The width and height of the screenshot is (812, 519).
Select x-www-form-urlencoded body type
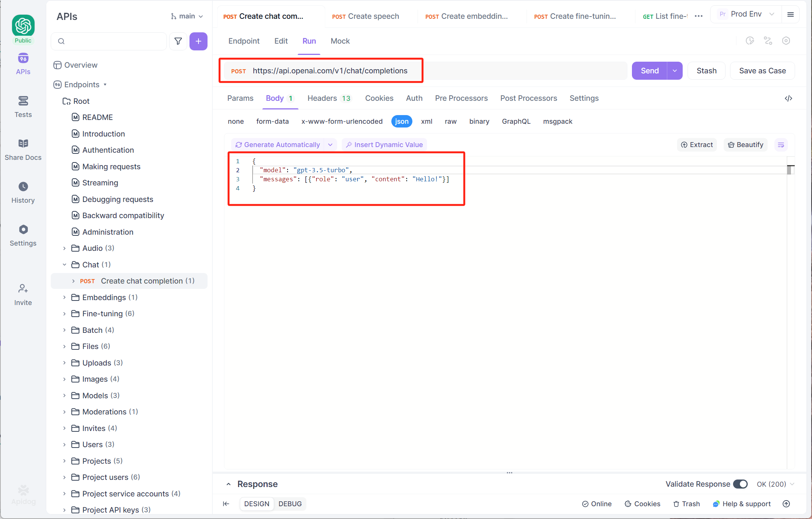[x=342, y=121]
